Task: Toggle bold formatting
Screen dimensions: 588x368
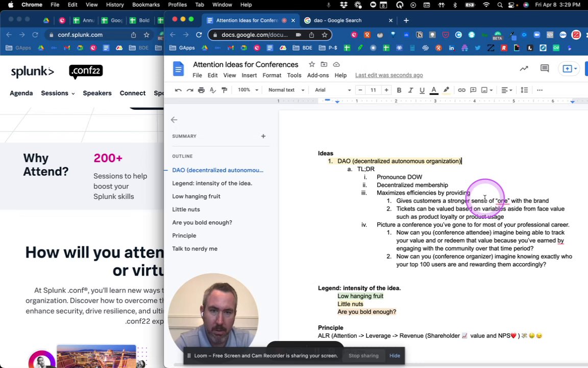Action: [x=399, y=90]
